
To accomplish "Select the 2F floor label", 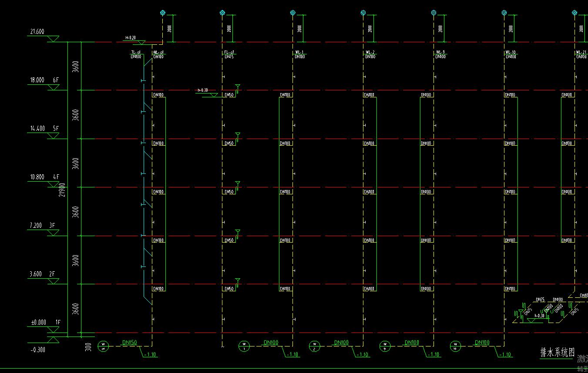I will point(52,274).
